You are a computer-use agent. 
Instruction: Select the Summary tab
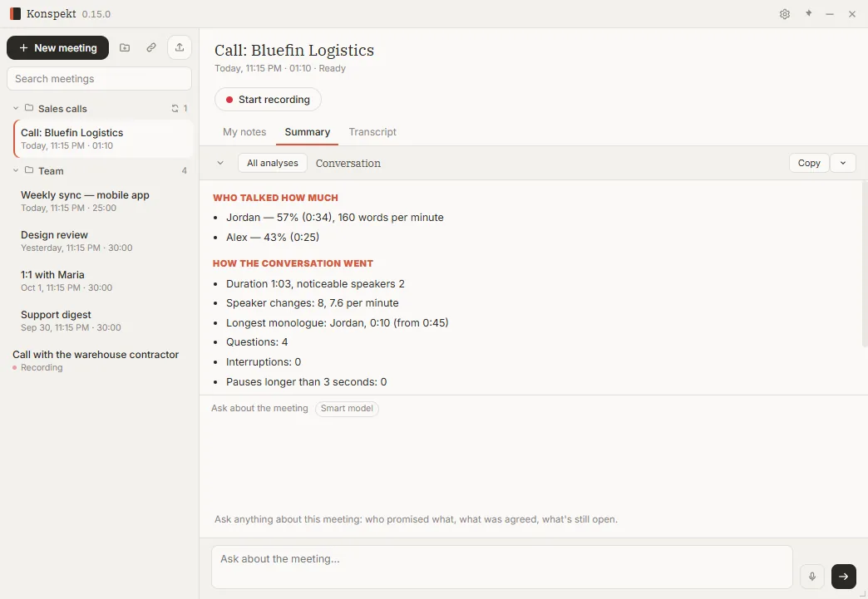(x=308, y=132)
